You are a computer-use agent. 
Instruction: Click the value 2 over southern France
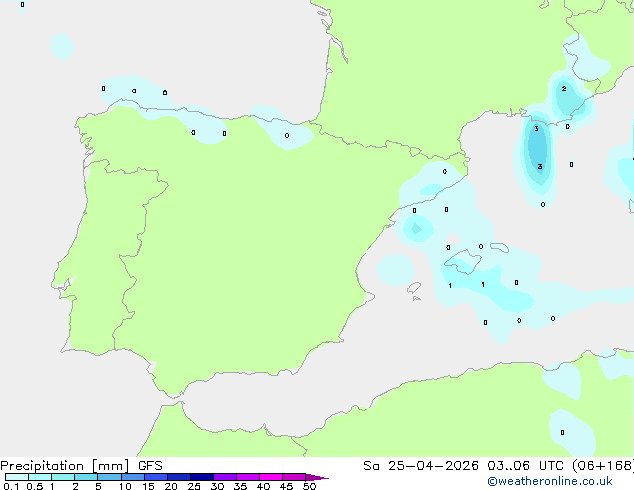(x=564, y=89)
